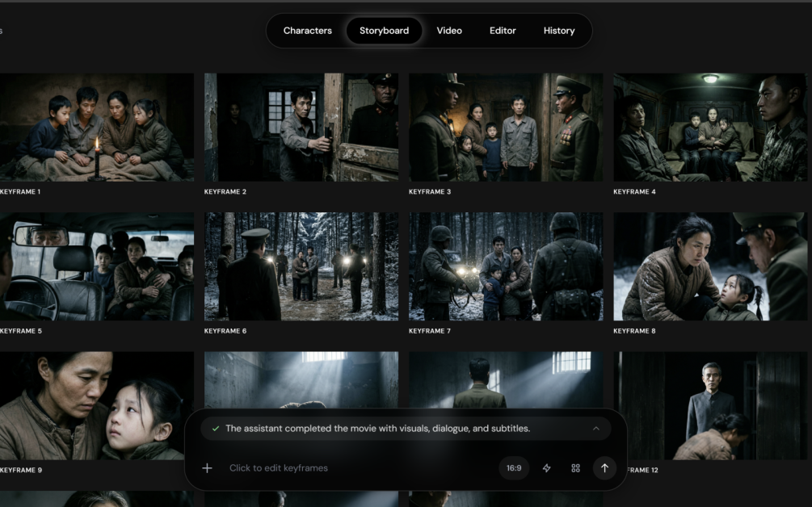Open the 16:9 aspect ratio selector
This screenshot has height=507, width=812.
pos(514,468)
